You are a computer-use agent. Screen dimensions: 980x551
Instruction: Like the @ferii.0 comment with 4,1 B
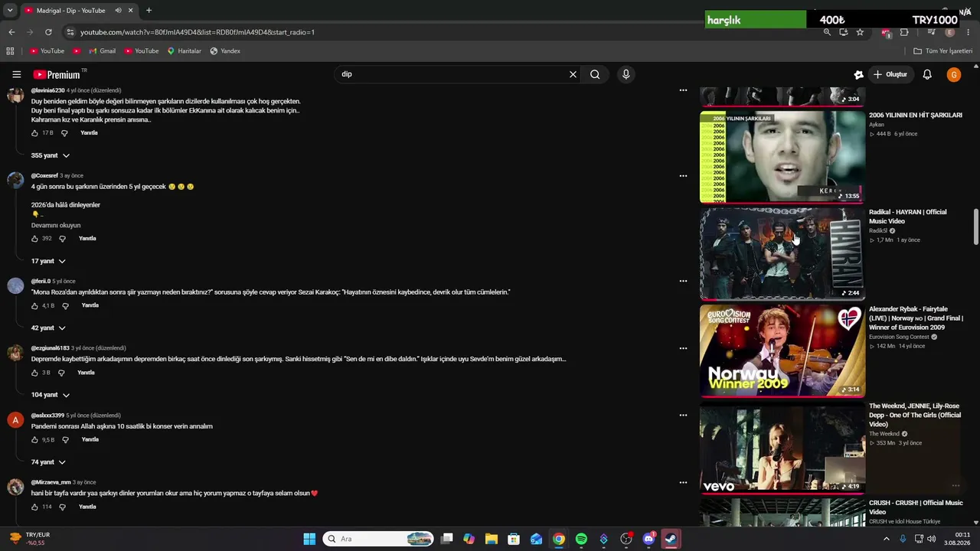pyautogui.click(x=34, y=306)
